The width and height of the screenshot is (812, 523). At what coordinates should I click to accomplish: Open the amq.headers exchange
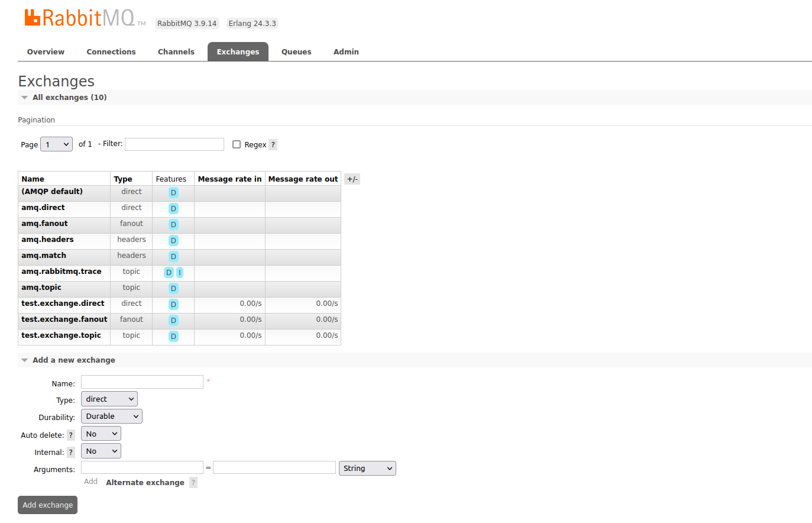coord(47,240)
